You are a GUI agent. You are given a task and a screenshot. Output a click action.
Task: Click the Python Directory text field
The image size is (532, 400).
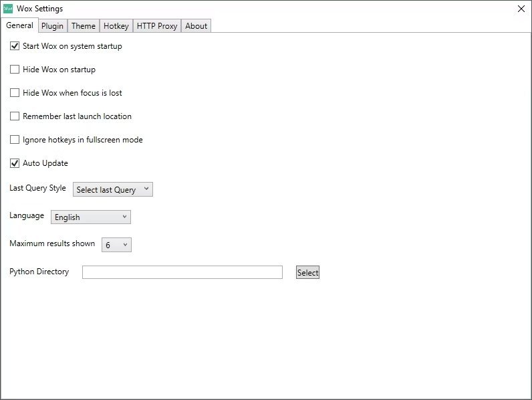[182, 272]
